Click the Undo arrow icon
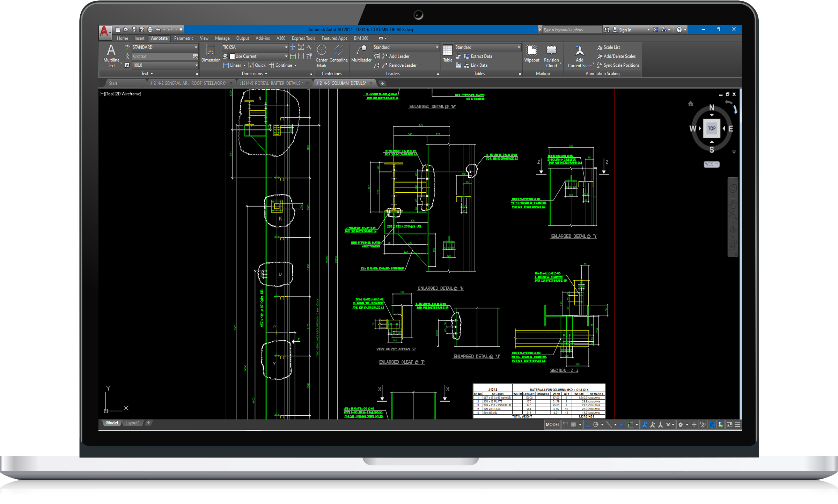 158,30
